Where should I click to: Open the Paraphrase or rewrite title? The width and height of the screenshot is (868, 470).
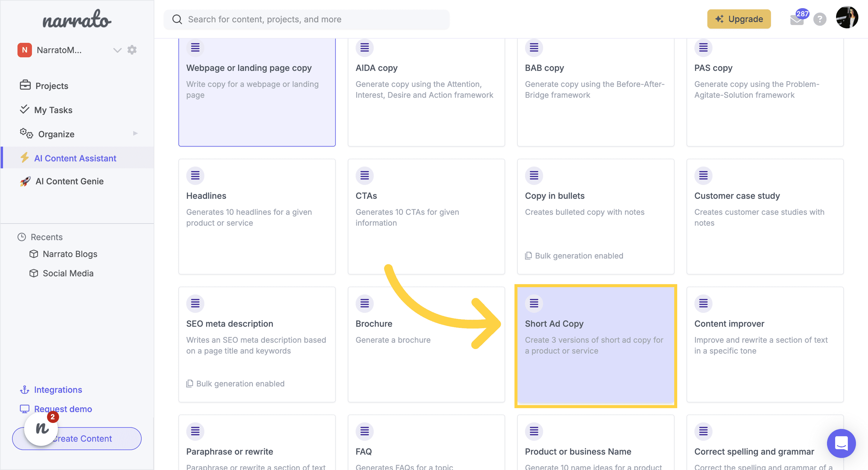229,452
